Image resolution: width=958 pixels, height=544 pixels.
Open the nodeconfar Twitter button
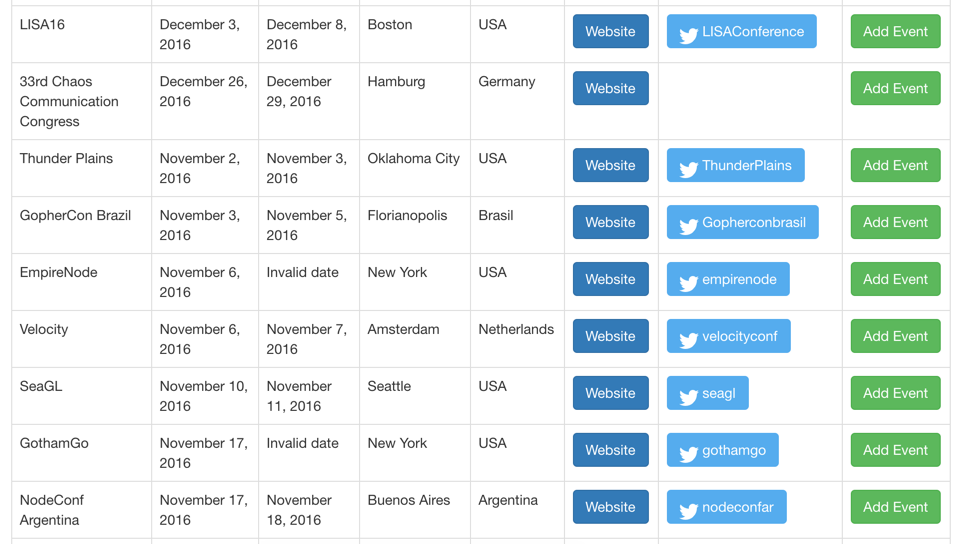[x=726, y=506]
